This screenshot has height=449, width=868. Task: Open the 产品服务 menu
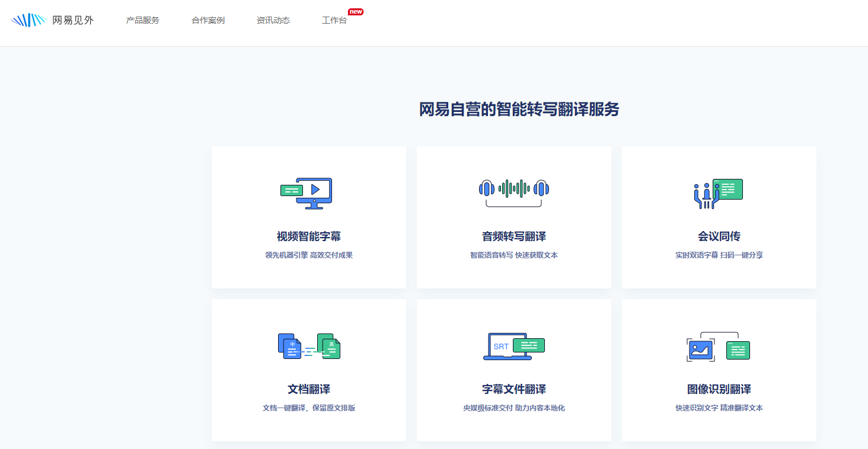[x=143, y=20]
